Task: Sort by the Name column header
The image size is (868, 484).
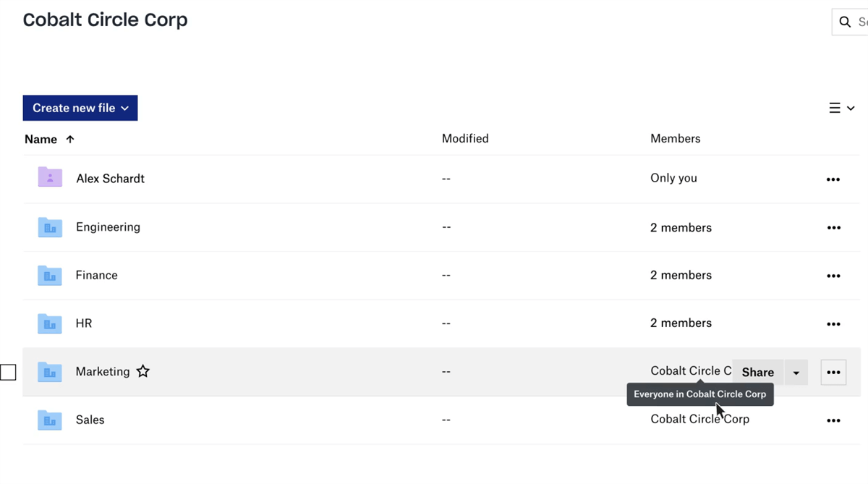Action: (x=41, y=139)
